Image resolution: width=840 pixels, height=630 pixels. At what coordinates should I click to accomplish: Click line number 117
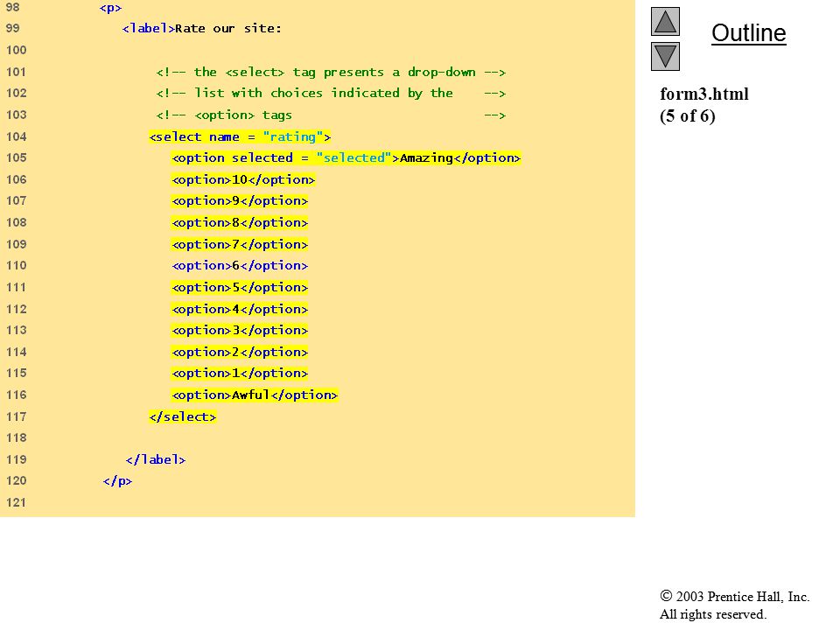(16, 416)
